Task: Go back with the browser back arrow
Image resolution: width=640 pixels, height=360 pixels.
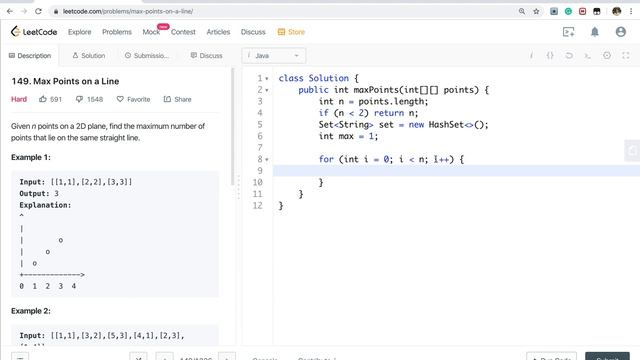Action: coord(10,11)
